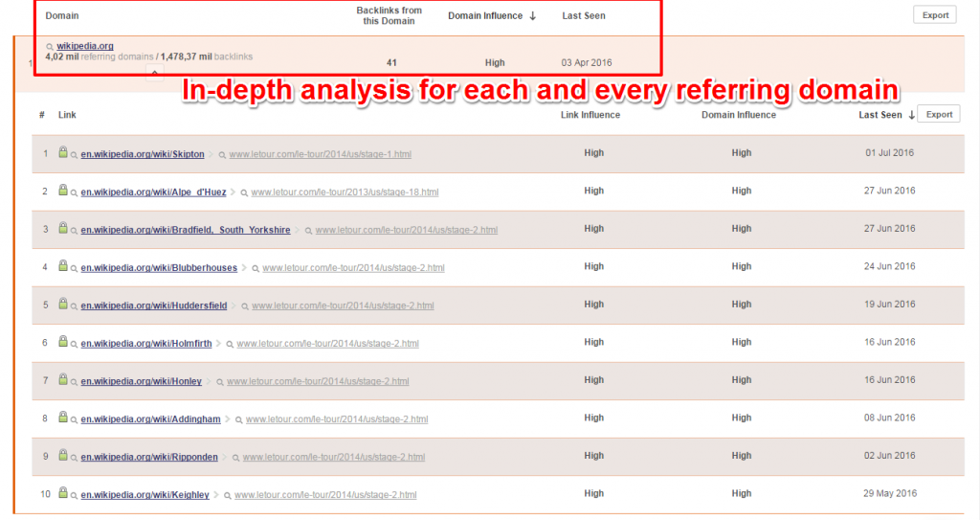Click the green lock icon in Bradfield row

(63, 228)
